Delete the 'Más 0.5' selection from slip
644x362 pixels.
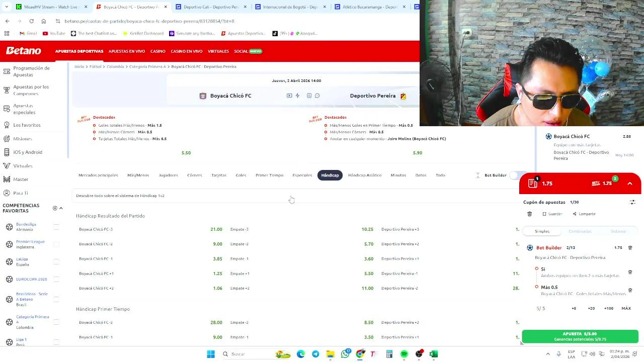(x=630, y=290)
